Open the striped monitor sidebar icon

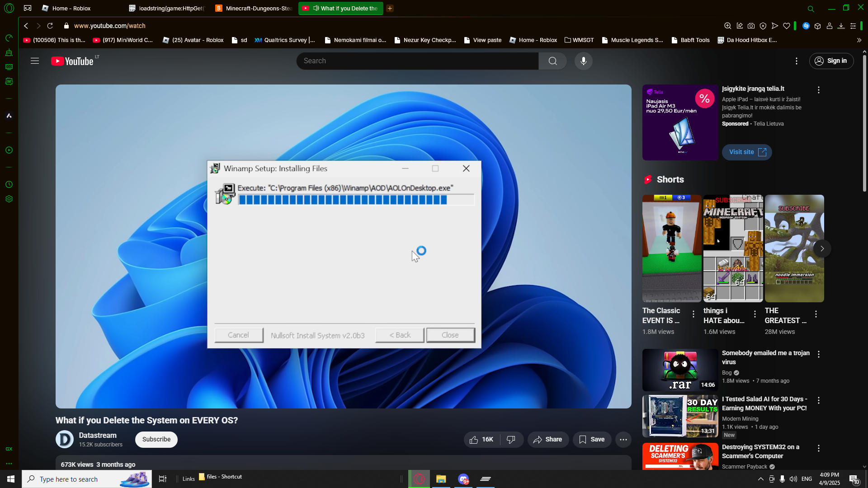tap(9, 67)
